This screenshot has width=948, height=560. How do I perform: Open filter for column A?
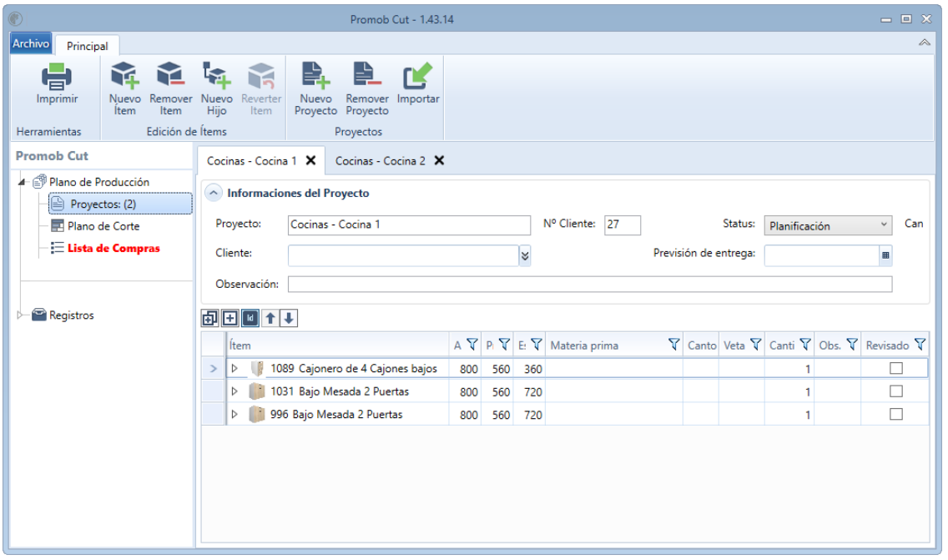[472, 345]
